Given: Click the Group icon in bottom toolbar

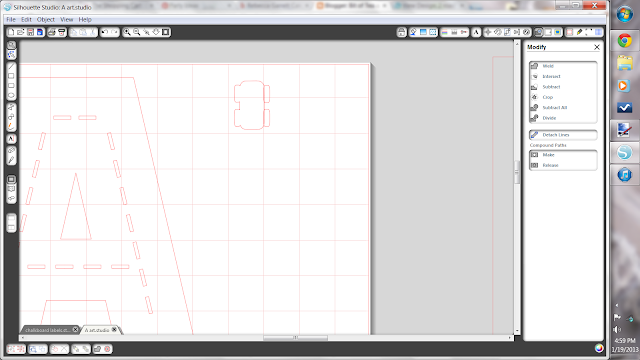Looking at the screenshot, I should click(x=11, y=349).
